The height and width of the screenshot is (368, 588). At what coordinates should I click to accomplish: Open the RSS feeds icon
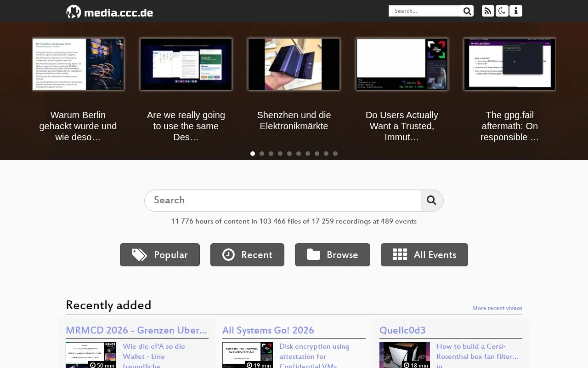[x=488, y=11]
